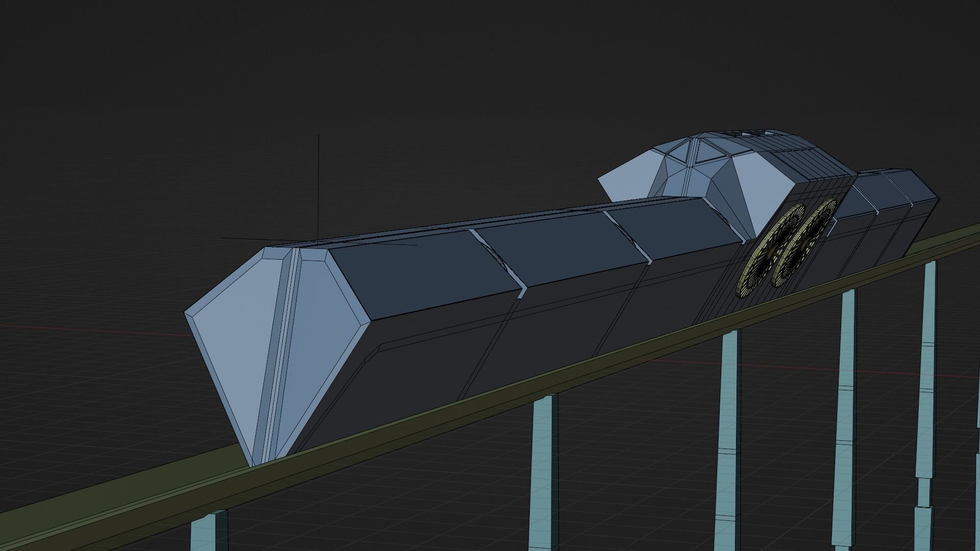Select the shortest support pillar under the track's low end
The image size is (980, 551).
pos(209,531)
